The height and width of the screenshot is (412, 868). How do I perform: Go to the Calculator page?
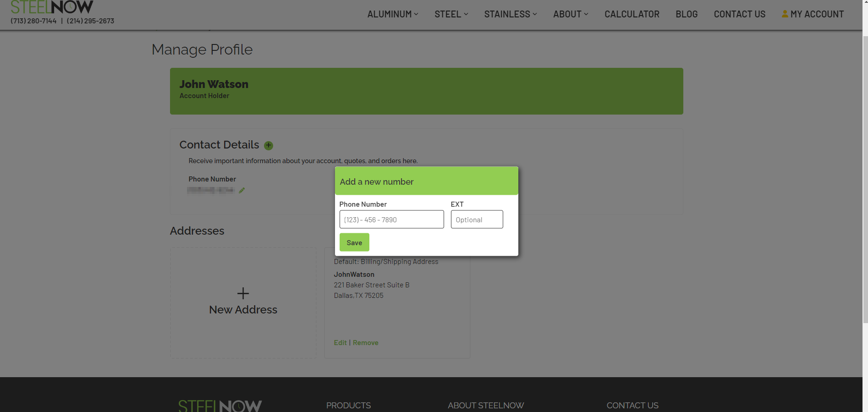click(x=632, y=14)
